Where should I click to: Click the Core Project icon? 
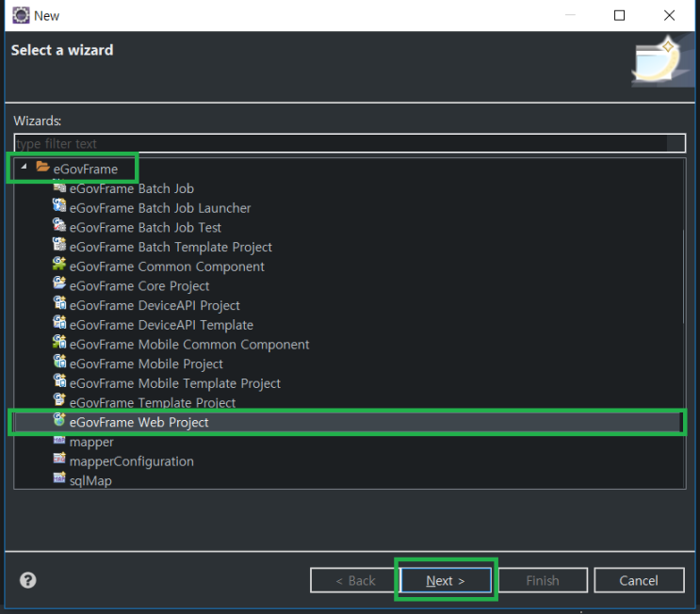(59, 283)
